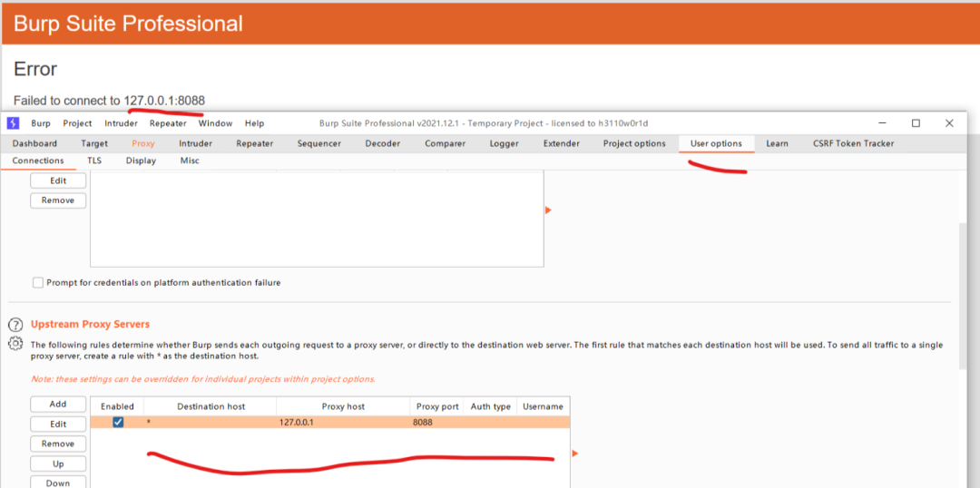The image size is (980, 488).
Task: Click Down button to move proxy rule
Action: (x=58, y=483)
